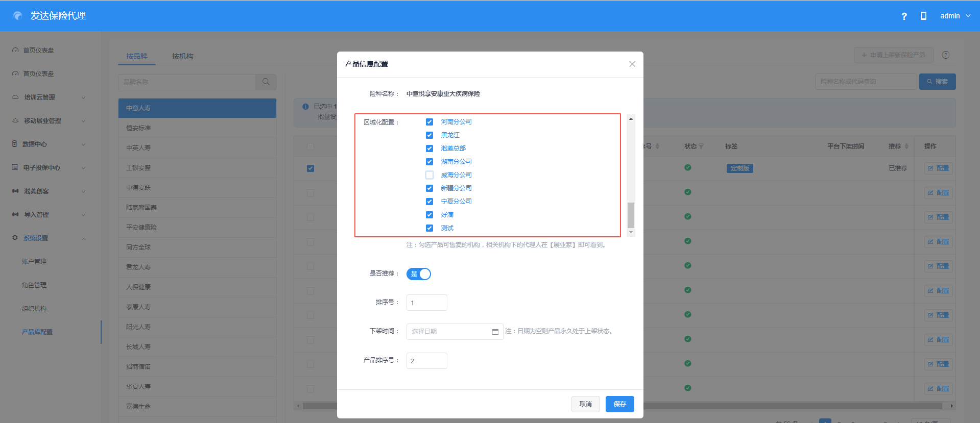Click the mobile device icon in header
Image resolution: width=980 pixels, height=423 pixels.
coord(923,16)
